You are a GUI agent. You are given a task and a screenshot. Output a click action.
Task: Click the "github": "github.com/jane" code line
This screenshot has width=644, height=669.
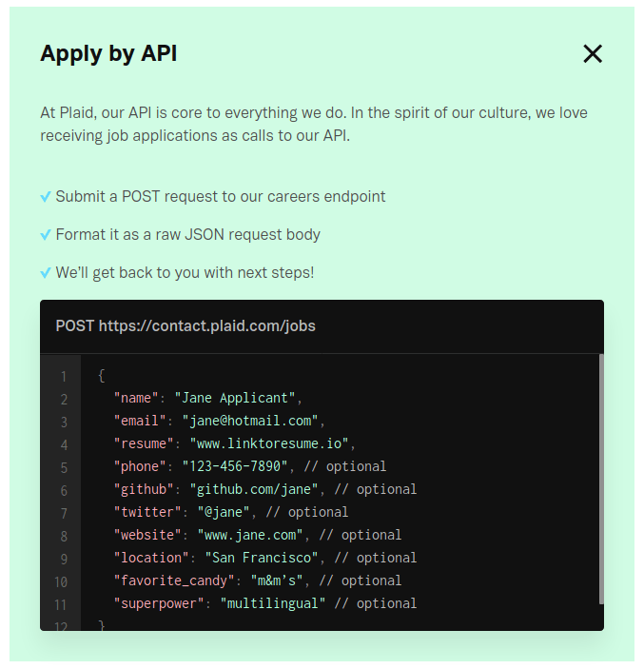point(264,489)
